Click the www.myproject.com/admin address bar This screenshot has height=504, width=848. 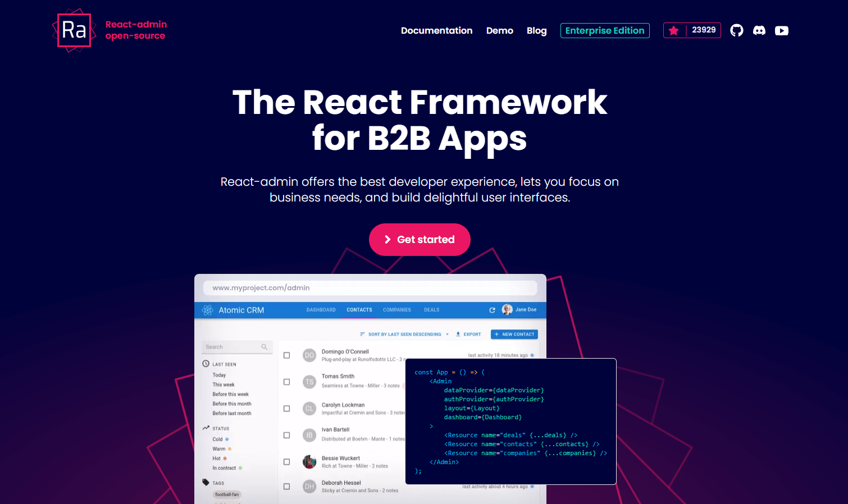pyautogui.click(x=370, y=288)
